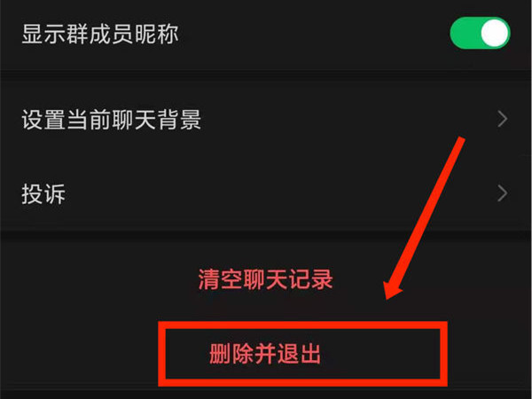Tap the 显示群成员昵称 label text

100,34
